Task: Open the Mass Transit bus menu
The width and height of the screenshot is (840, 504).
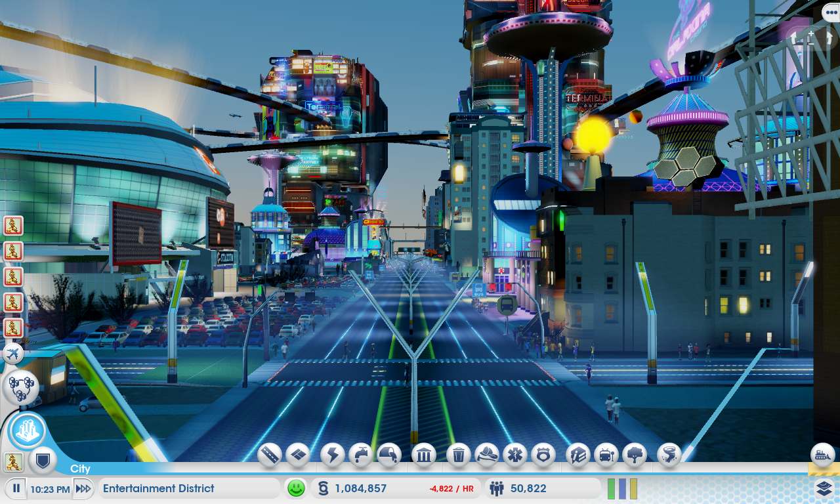Action: 606,455
